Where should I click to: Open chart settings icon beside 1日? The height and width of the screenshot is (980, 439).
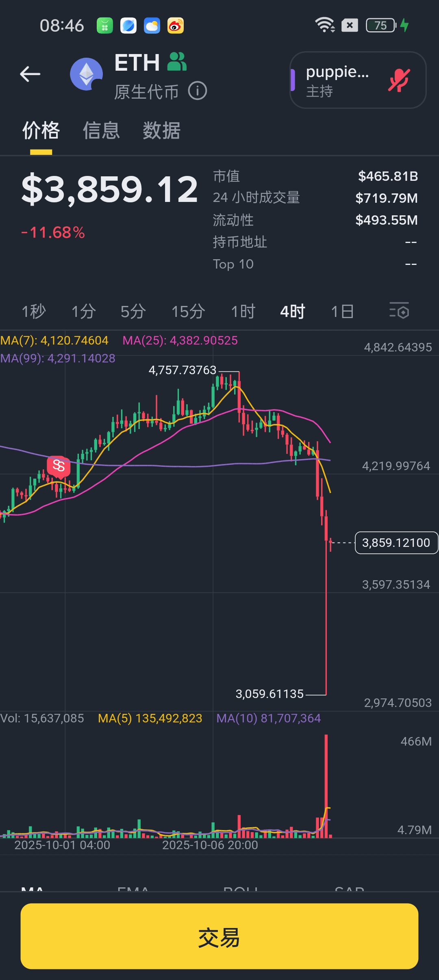399,311
